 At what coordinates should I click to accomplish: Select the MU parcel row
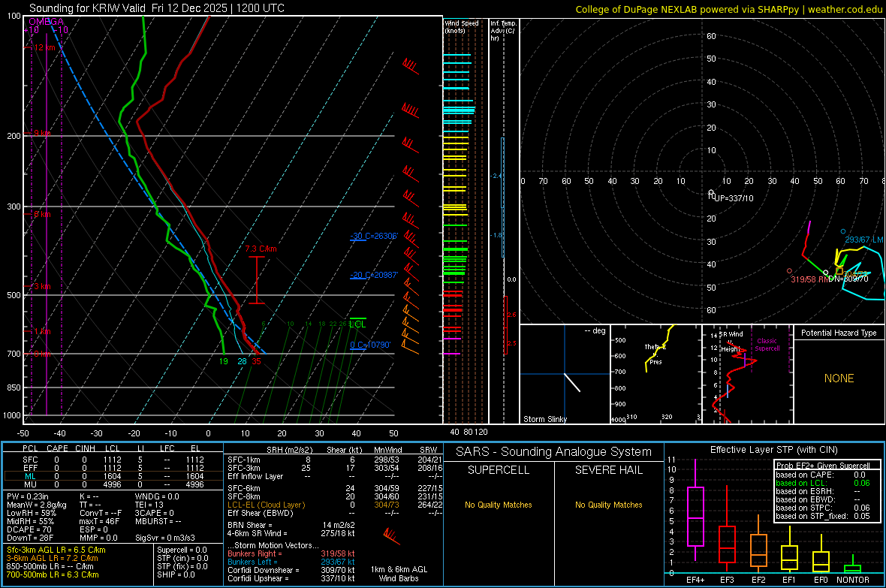tap(113, 484)
